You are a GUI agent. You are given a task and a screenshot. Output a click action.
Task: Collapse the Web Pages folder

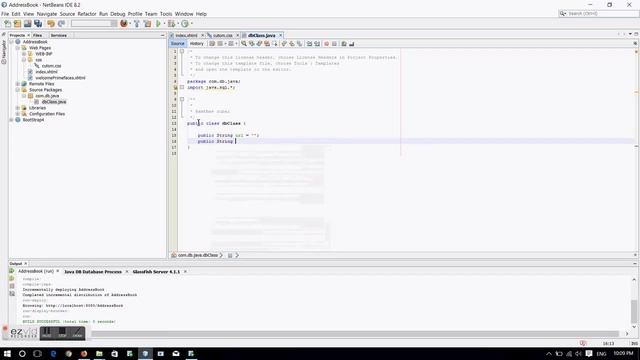[18, 48]
